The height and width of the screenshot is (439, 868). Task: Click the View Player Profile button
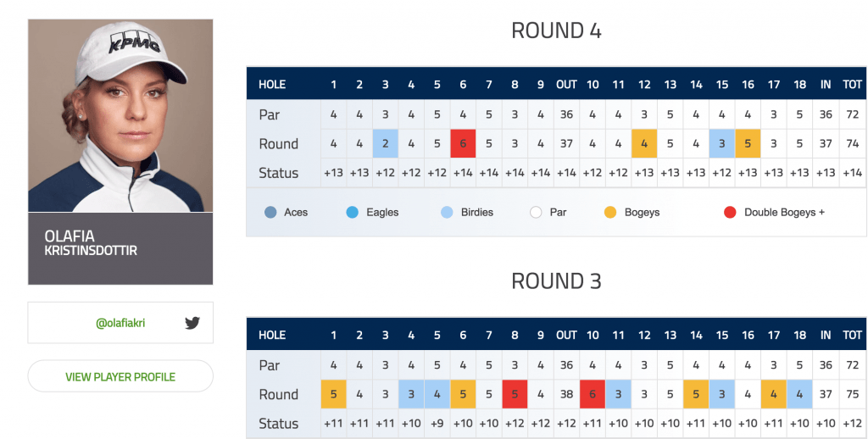(120, 376)
